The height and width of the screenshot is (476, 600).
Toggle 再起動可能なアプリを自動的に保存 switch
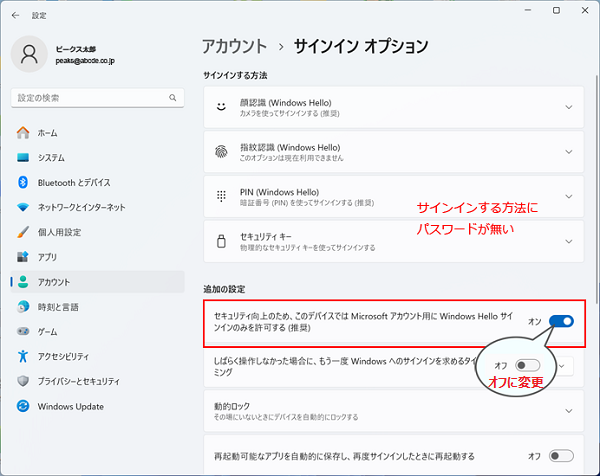561,455
